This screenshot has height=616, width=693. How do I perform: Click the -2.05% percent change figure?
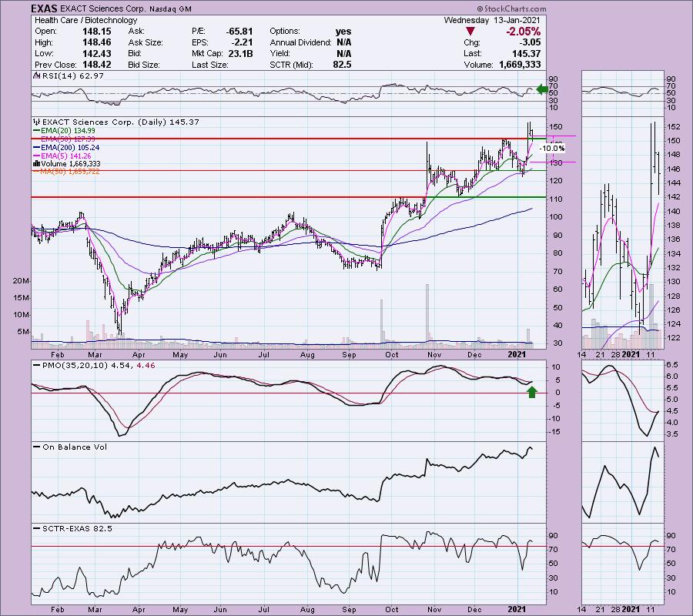pos(524,32)
